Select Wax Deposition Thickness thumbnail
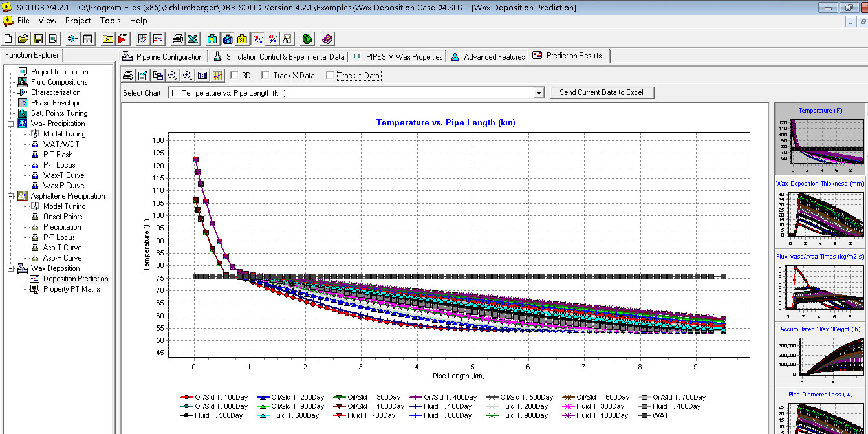The height and width of the screenshot is (434, 868). point(820,212)
